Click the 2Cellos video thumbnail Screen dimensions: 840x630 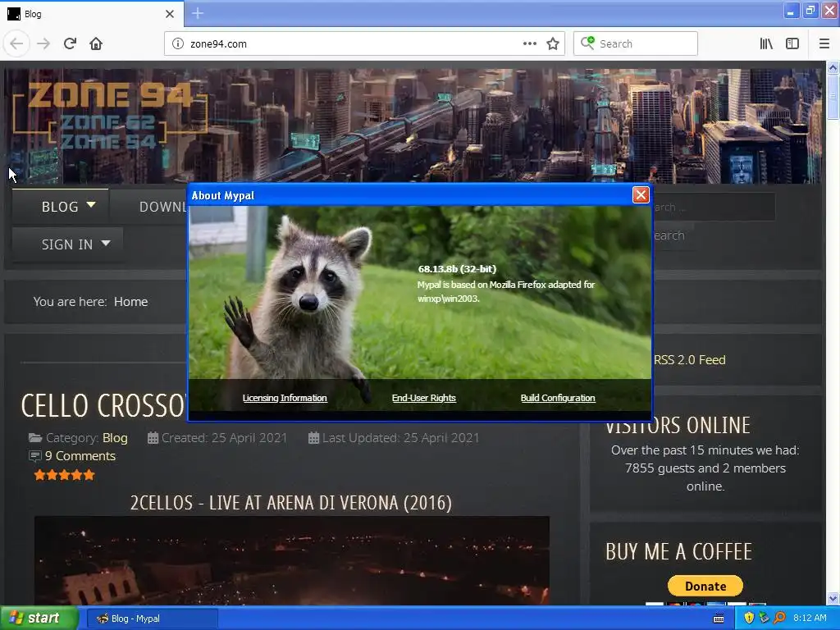[292, 560]
